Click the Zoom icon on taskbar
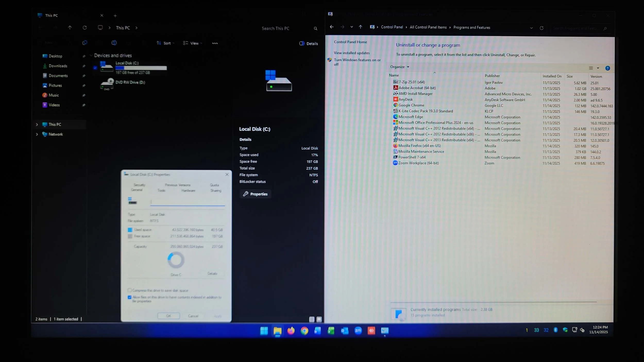Viewport: 644px width, 362px height. pos(358,331)
